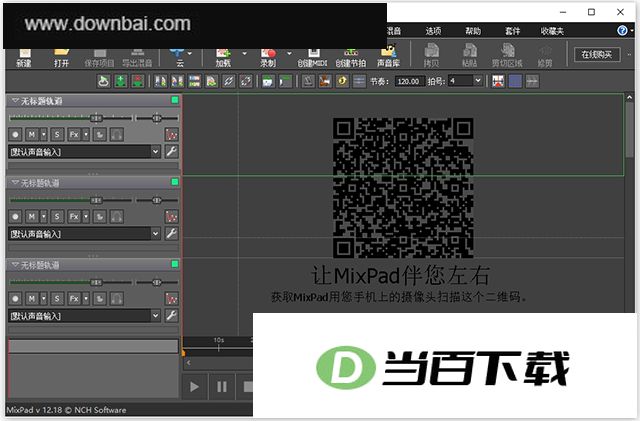Open wrench settings on first track
Screen dimensions: 640x421
click(x=172, y=151)
